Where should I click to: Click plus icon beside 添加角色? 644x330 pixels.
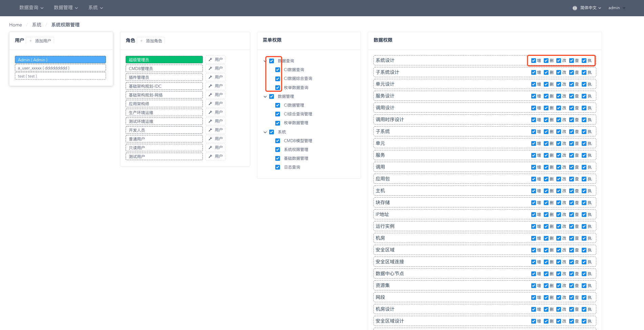142,41
